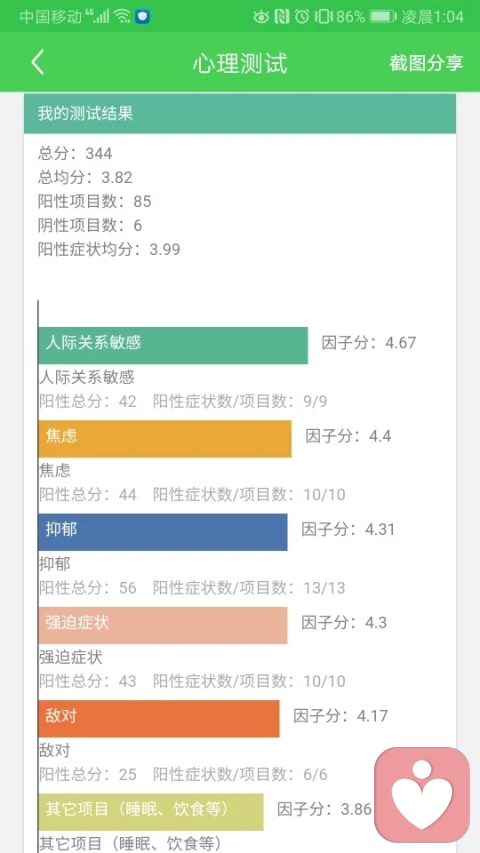Click the 截图分享 share button
Screen dimensions: 480x853
[426, 63]
